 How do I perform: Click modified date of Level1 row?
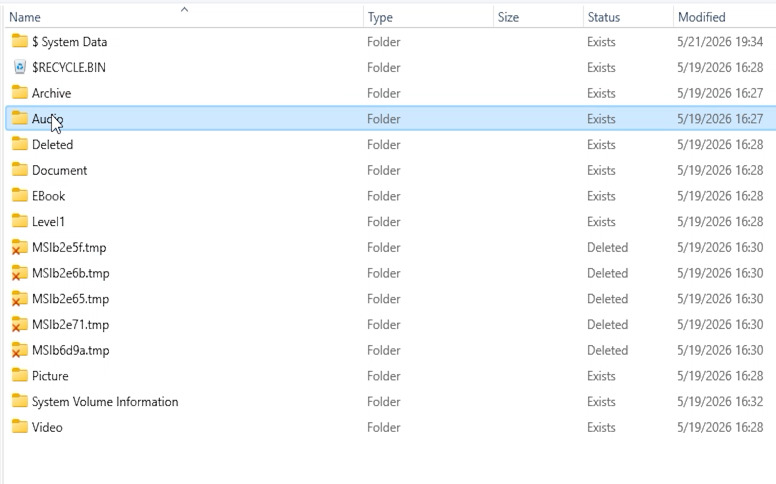click(720, 222)
